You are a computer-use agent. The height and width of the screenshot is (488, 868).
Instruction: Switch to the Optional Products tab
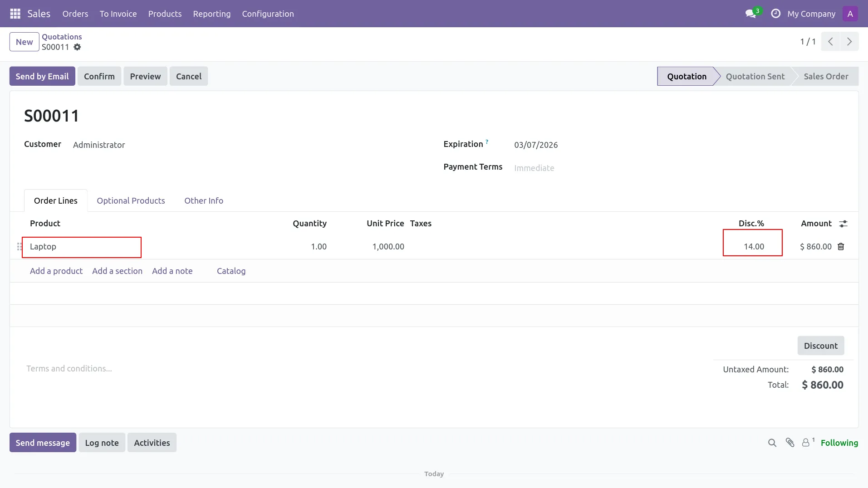[x=131, y=200]
